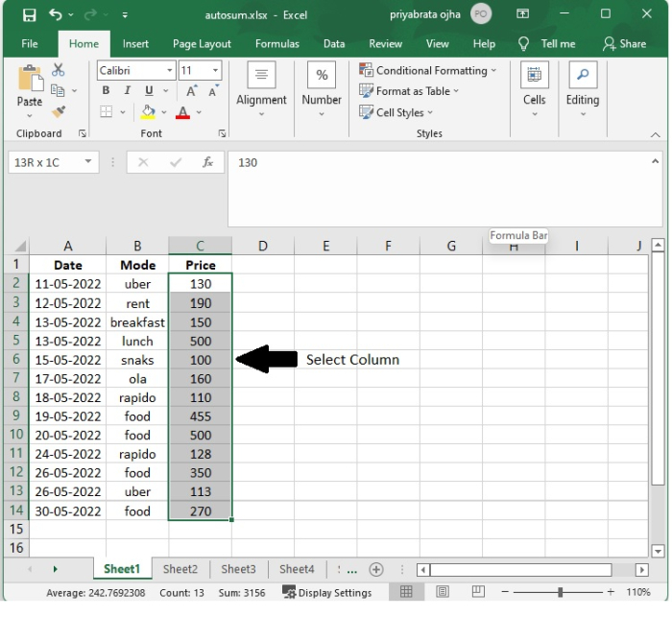Switch to the Data tab
The width and height of the screenshot is (672, 617).
334,44
